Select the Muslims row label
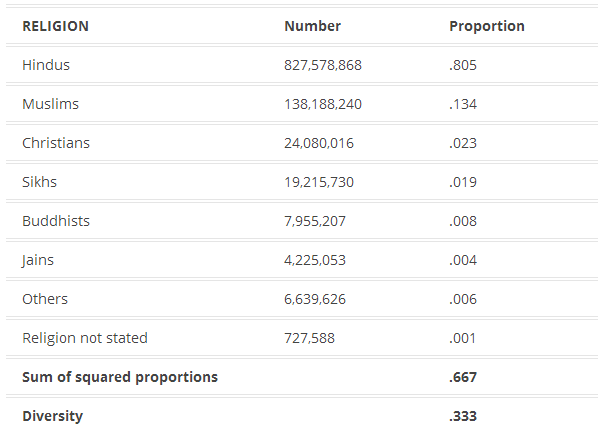 click(50, 104)
